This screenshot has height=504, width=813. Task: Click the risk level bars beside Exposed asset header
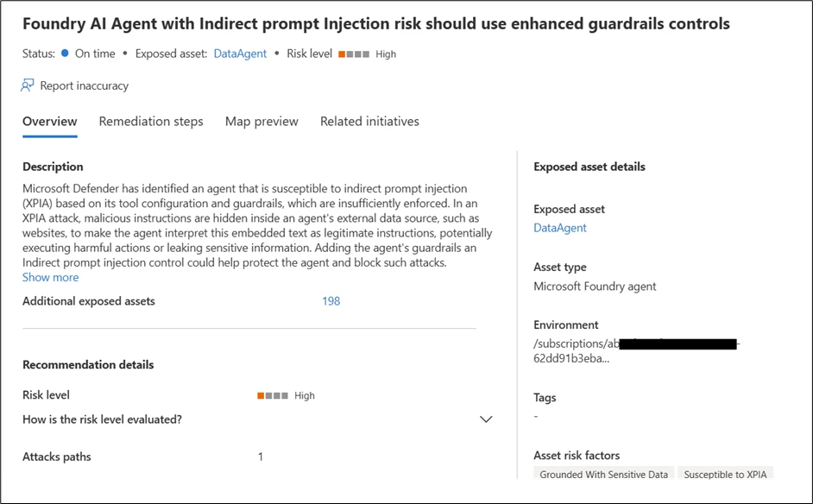[x=354, y=54]
